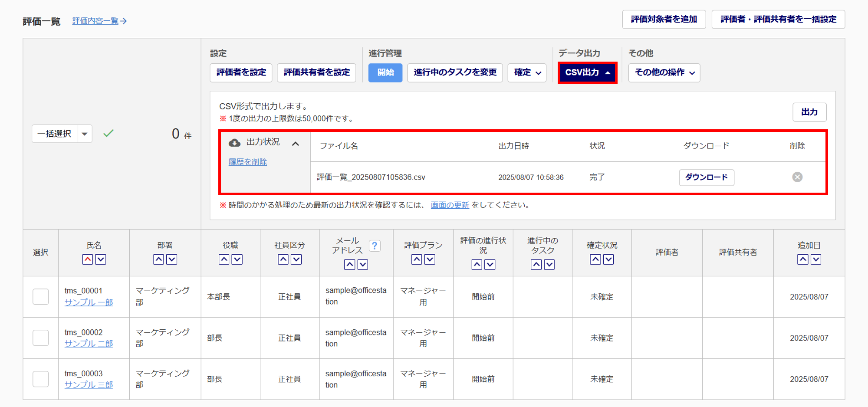This screenshot has height=407, width=868.
Task: Click 評価共有者を設定 button
Action: (316, 73)
